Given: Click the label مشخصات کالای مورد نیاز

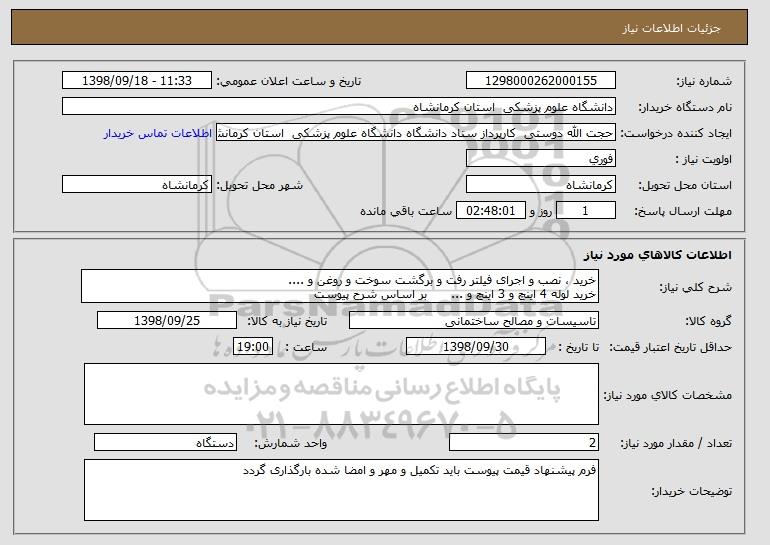Looking at the screenshot, I should 668,395.
